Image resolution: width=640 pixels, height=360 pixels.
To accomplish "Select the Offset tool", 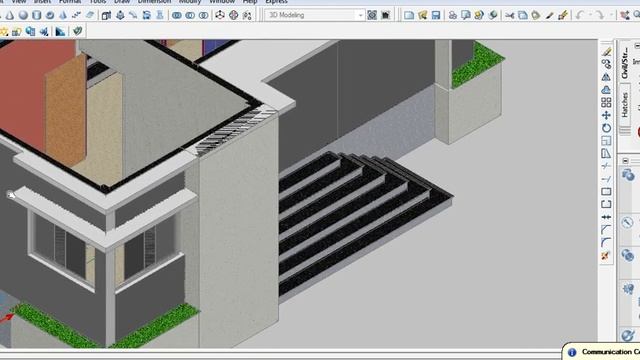I will point(607,89).
